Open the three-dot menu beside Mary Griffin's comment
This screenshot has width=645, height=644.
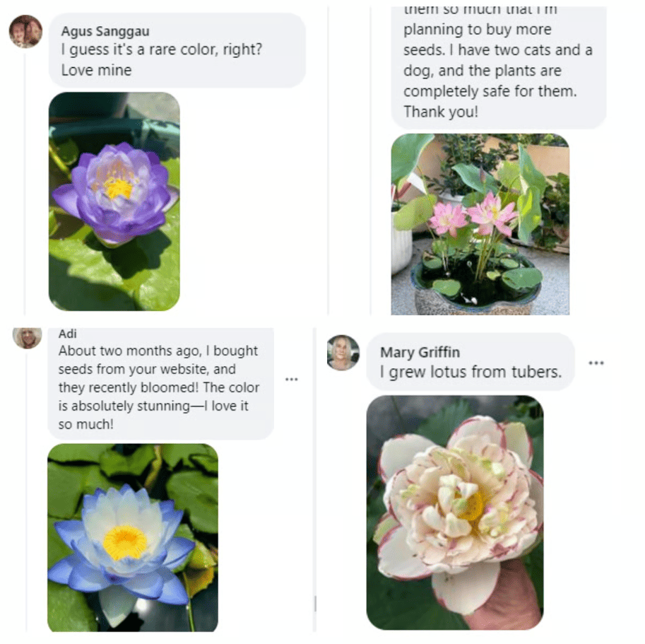pos(596,363)
